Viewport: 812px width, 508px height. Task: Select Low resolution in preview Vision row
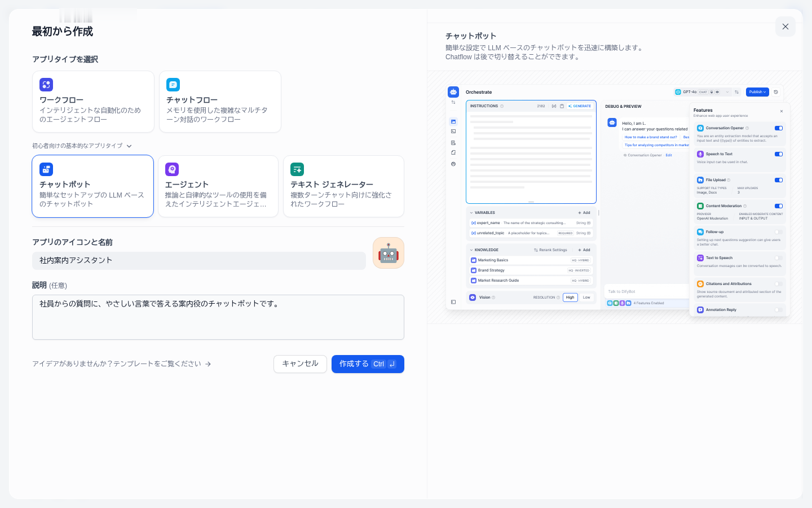(x=586, y=297)
